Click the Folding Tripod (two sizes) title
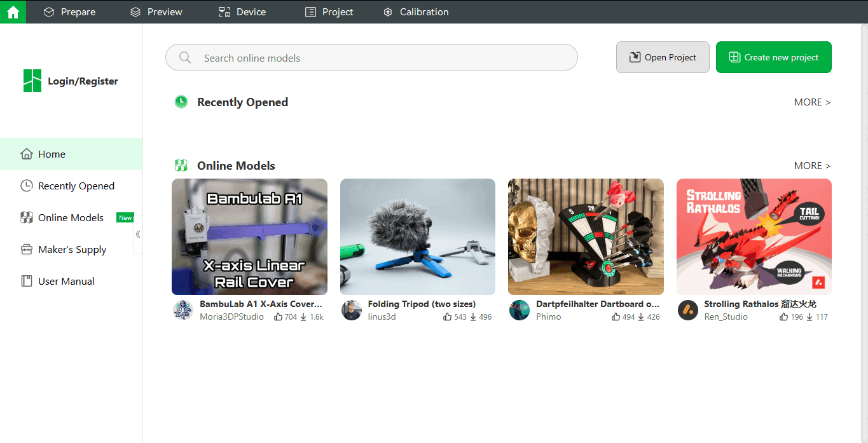 (x=422, y=304)
